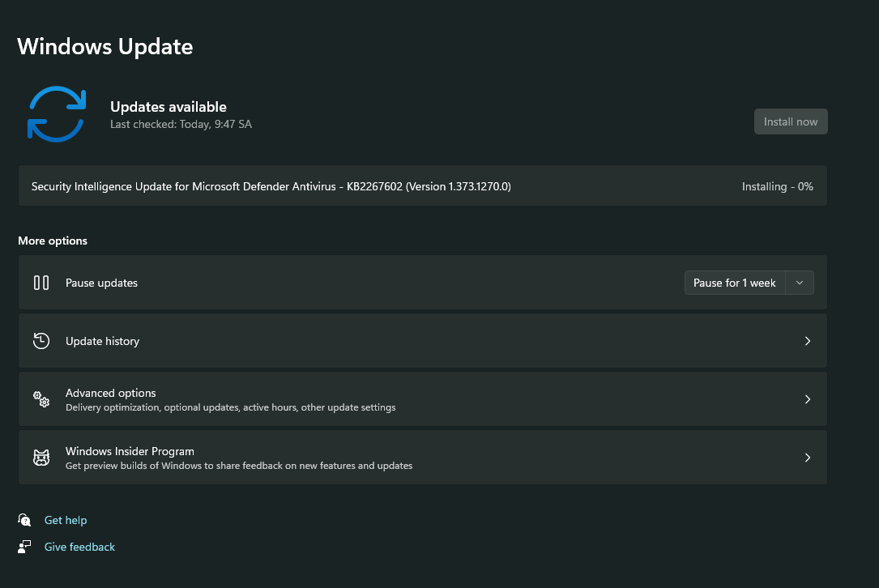Open Update history via its chevron
Screen dimensions: 879x588
click(808, 341)
